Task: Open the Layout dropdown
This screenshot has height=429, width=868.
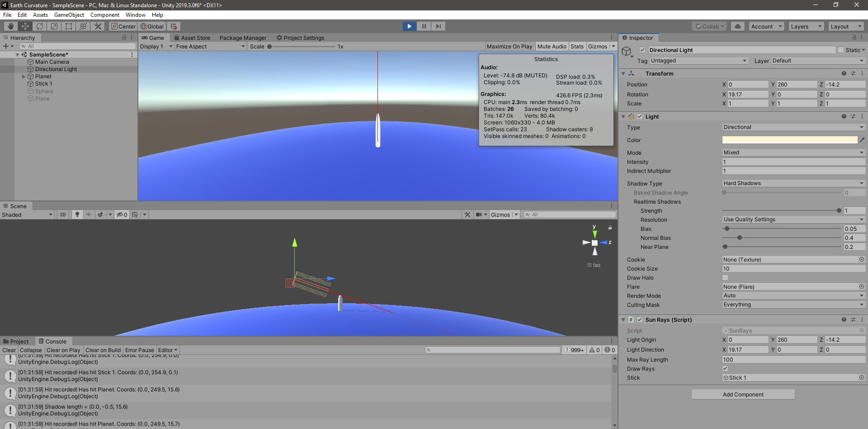Action: (x=846, y=26)
